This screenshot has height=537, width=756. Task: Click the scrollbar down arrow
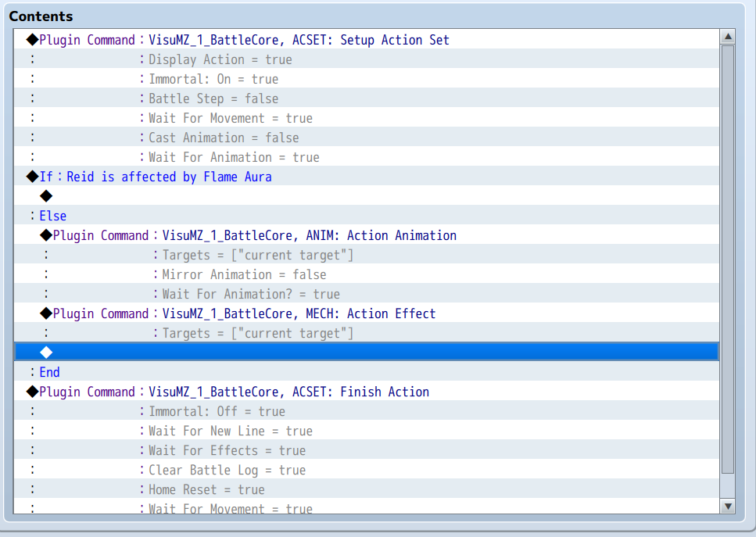click(728, 505)
